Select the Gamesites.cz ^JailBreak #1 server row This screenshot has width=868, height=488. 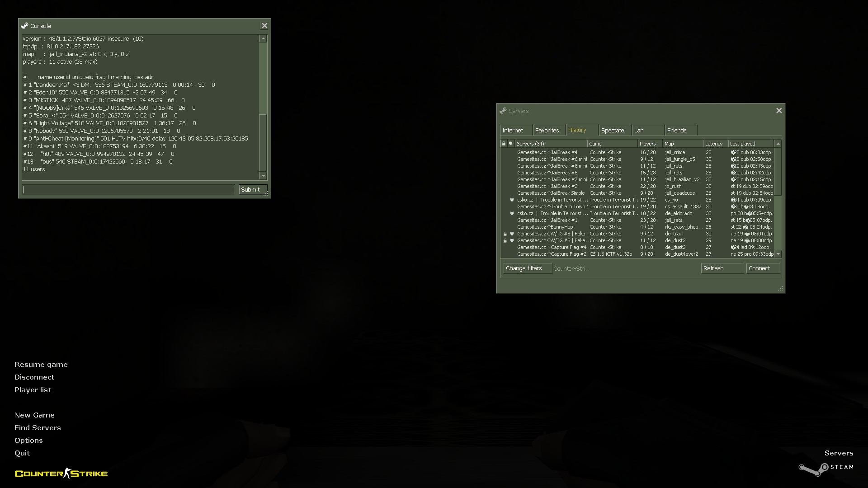pos(637,220)
